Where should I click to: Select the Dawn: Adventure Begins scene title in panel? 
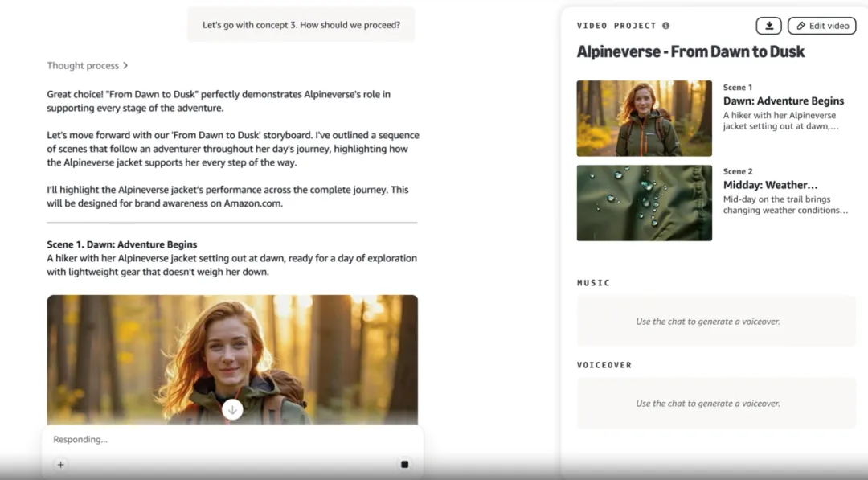click(784, 101)
